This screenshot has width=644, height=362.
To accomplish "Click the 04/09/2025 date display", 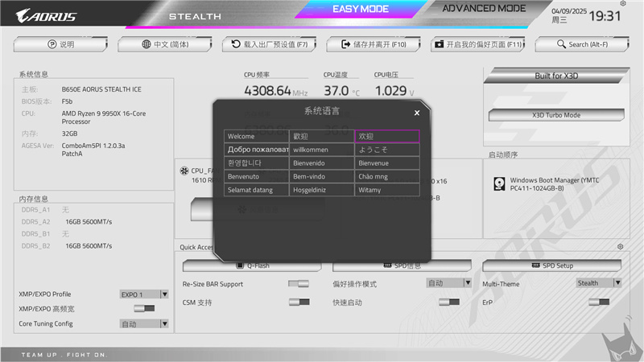I will coord(569,11).
